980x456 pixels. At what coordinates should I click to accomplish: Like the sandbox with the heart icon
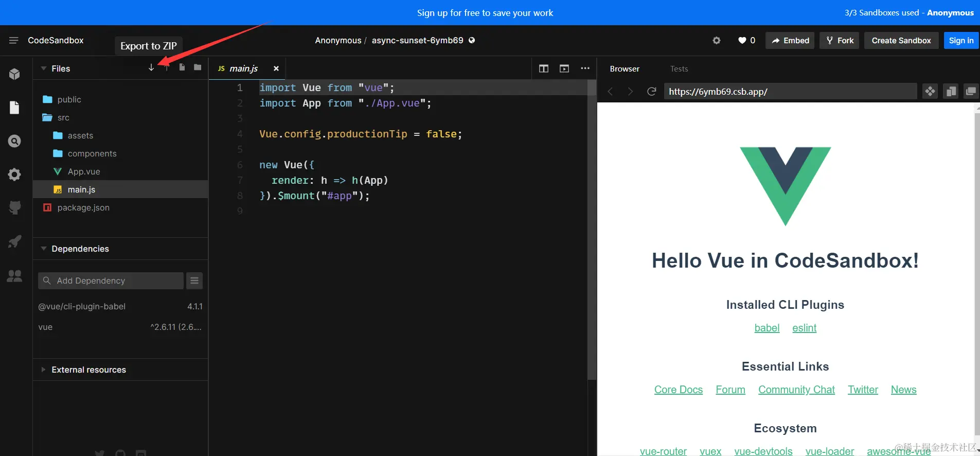coord(742,40)
